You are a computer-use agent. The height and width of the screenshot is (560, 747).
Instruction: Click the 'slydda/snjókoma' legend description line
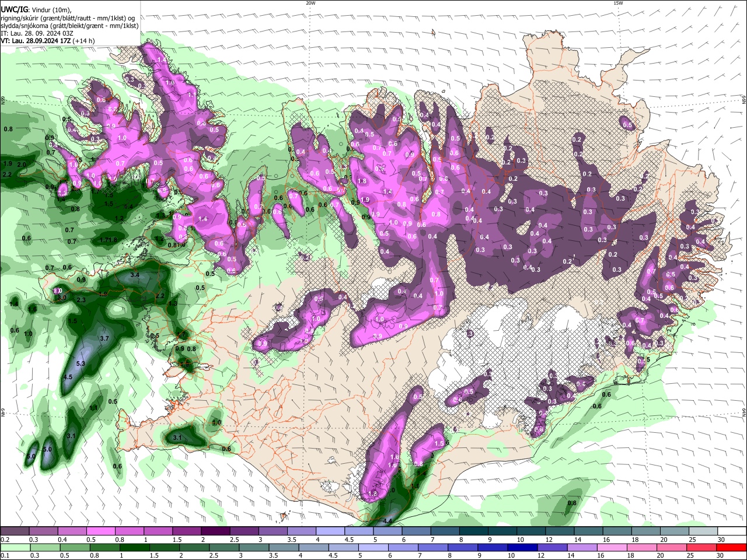coord(69,25)
